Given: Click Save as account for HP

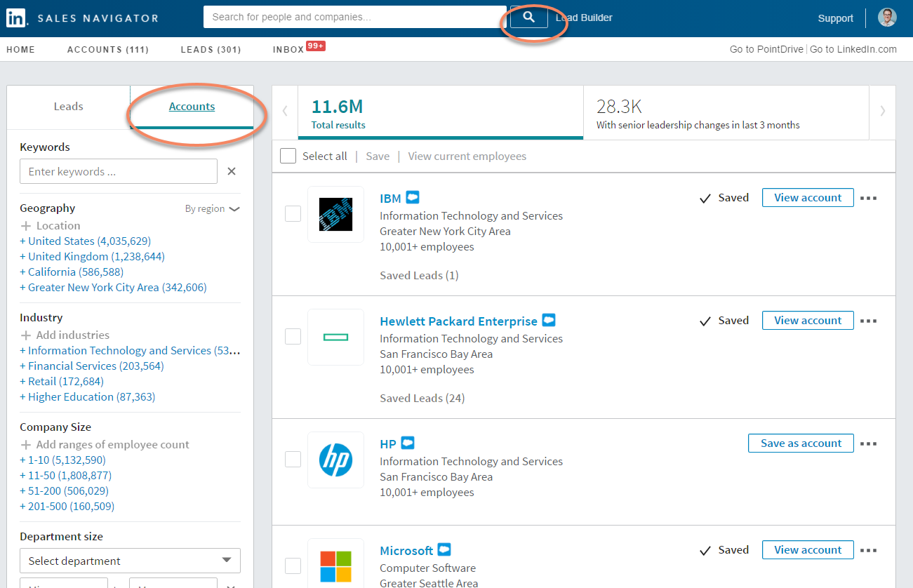Looking at the screenshot, I should [801, 443].
